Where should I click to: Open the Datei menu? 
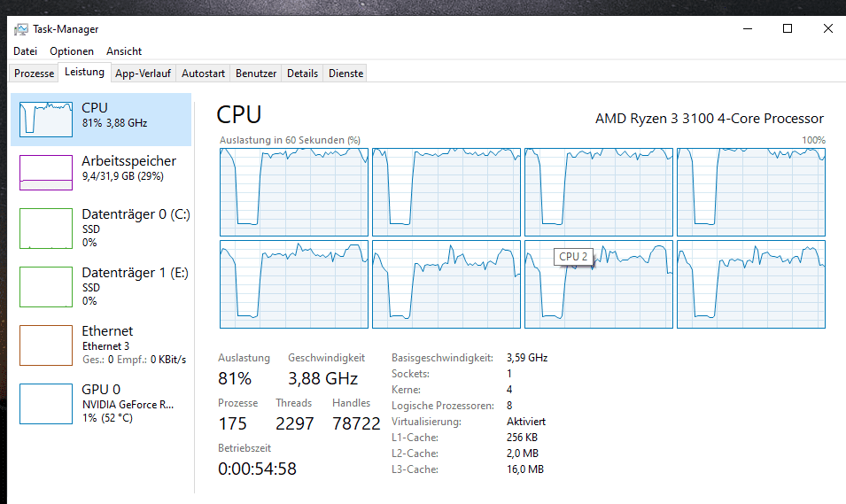[26, 51]
